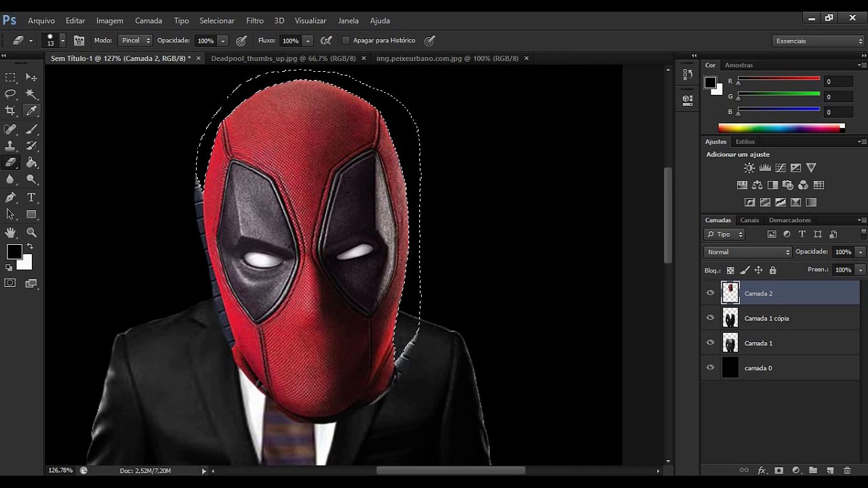Viewport: 868px width, 488px height.
Task: Hide the camada 0 layer
Action: click(710, 368)
